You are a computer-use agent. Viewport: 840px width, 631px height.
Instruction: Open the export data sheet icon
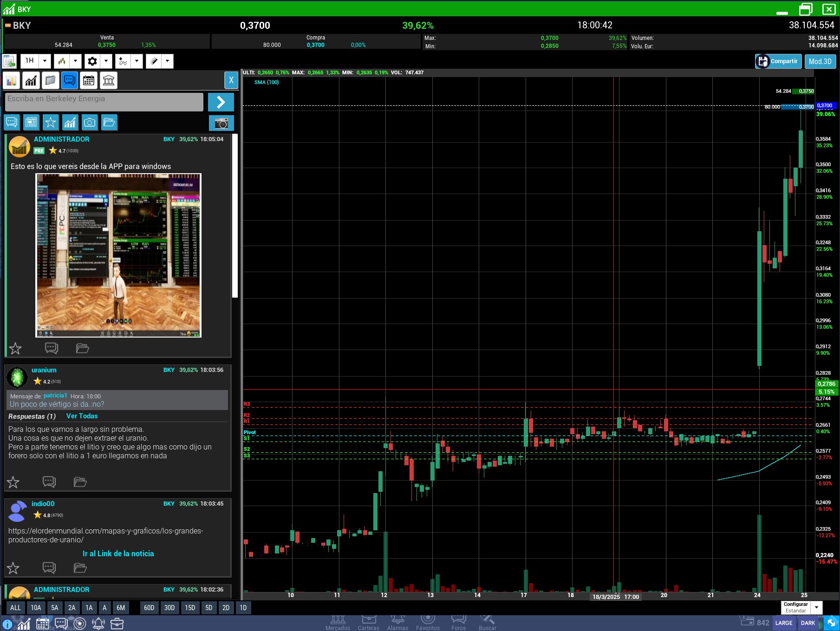pyautogui.click(x=9, y=61)
